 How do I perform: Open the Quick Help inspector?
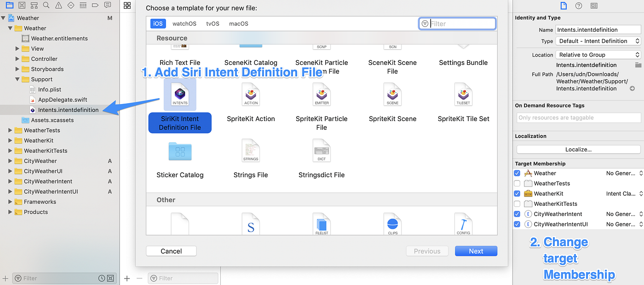578,5
